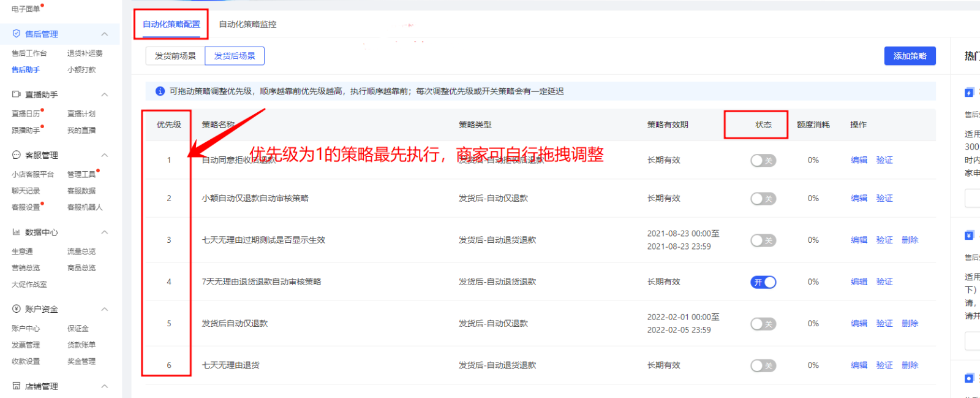This screenshot has height=398, width=980.
Task: Click the 售后管理 shield icon in sidebar
Action: tap(17, 34)
